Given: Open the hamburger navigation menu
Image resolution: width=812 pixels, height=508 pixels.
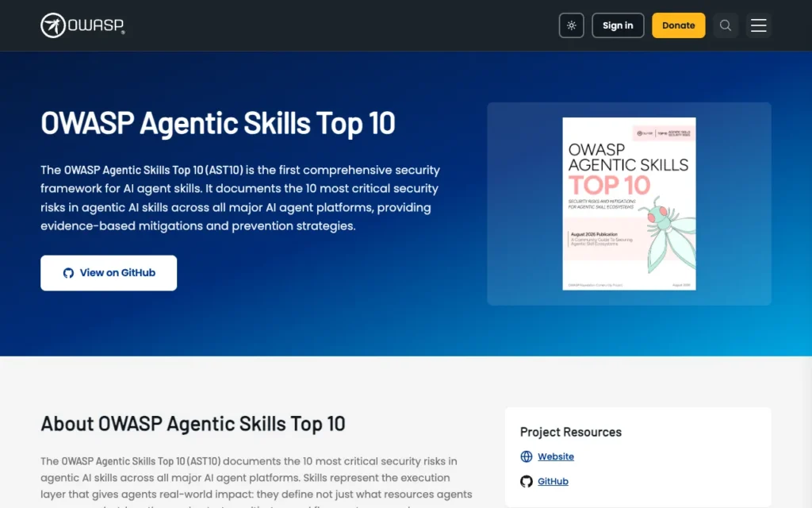Looking at the screenshot, I should [759, 25].
